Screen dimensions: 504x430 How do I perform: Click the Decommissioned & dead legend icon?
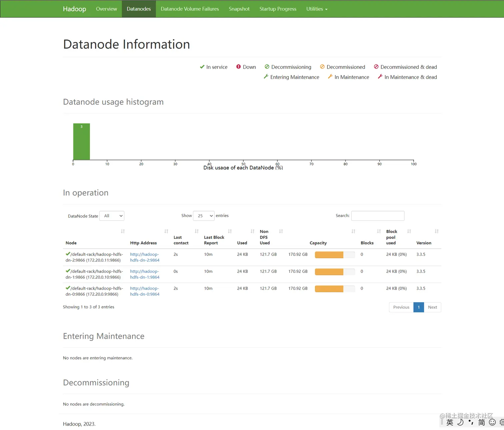click(376, 67)
